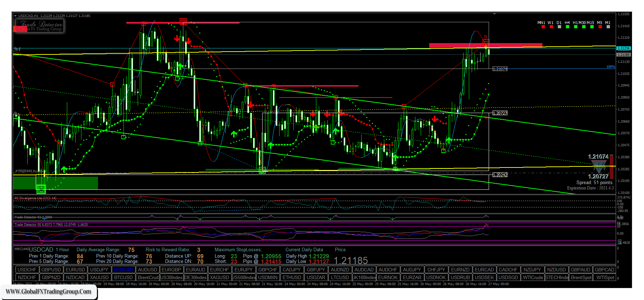This screenshot has width=644, height=300.
Task: Click the 1.21236 cyan price label
Action: click(623, 48)
